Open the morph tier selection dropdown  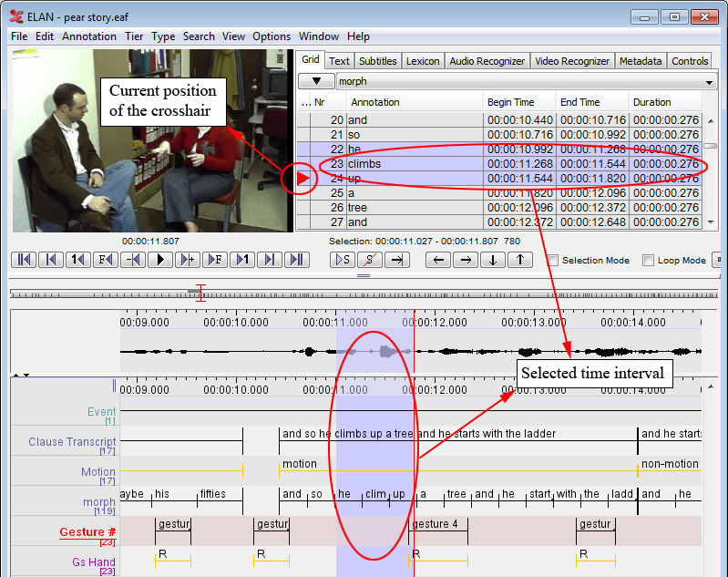526,82
